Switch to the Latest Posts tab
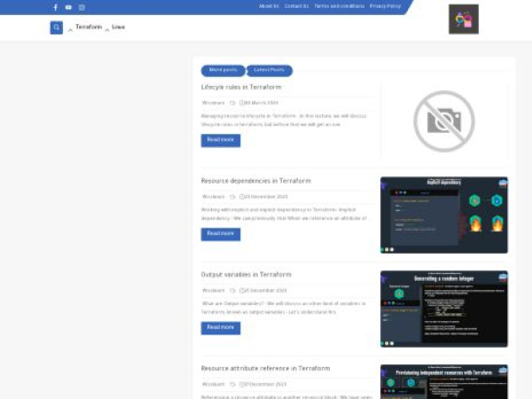Image resolution: width=532 pixels, height=399 pixels. pos(270,70)
